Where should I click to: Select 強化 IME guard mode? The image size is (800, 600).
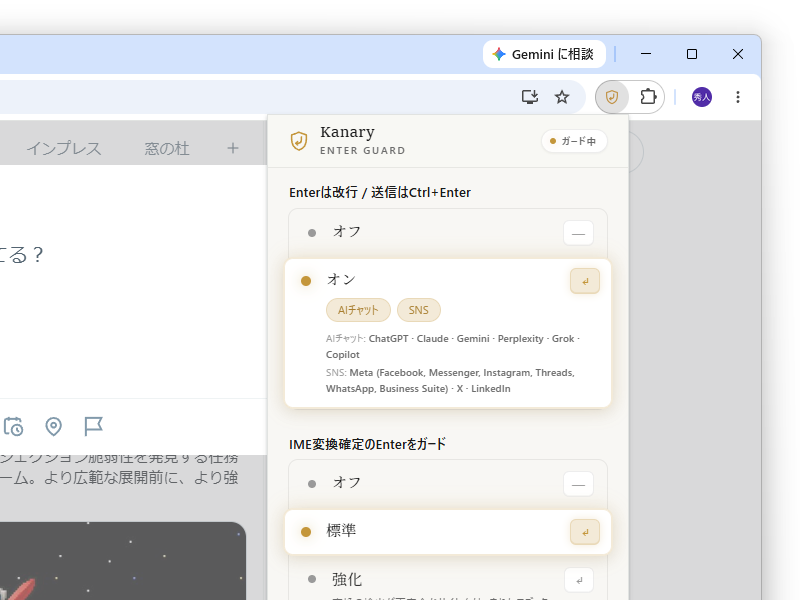click(x=448, y=579)
